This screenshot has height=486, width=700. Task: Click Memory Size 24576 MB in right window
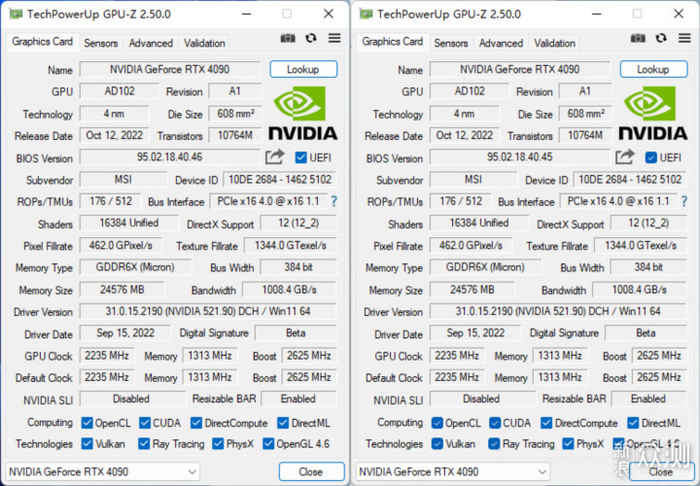tap(472, 290)
